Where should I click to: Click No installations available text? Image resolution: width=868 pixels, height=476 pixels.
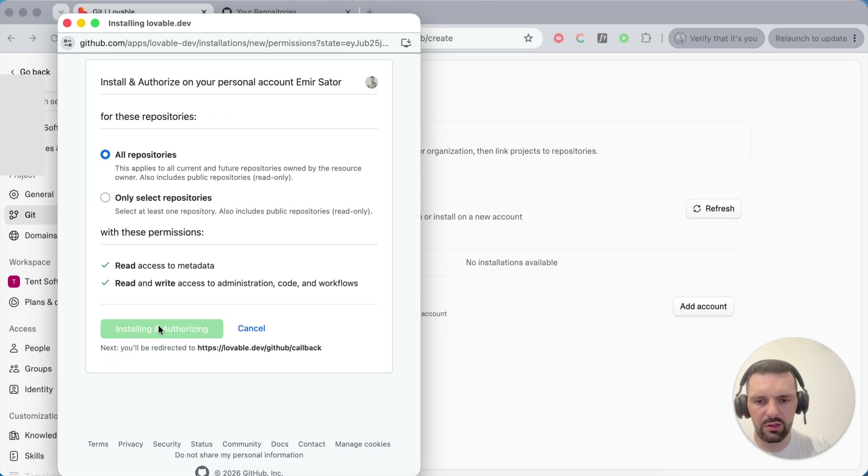point(512,262)
